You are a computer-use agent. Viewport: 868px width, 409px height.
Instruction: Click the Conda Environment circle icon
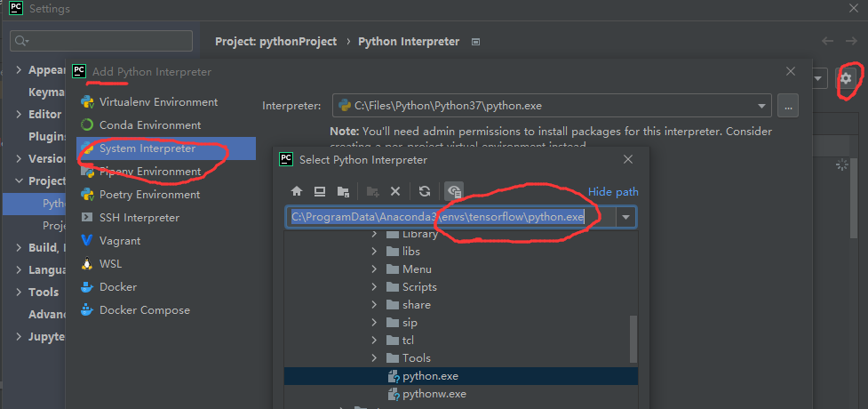click(x=87, y=125)
